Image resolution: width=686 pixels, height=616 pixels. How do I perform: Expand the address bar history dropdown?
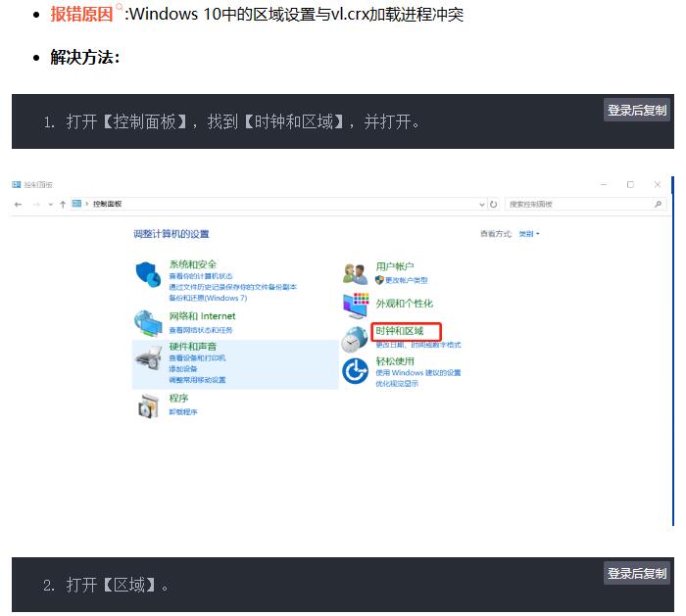[481, 204]
